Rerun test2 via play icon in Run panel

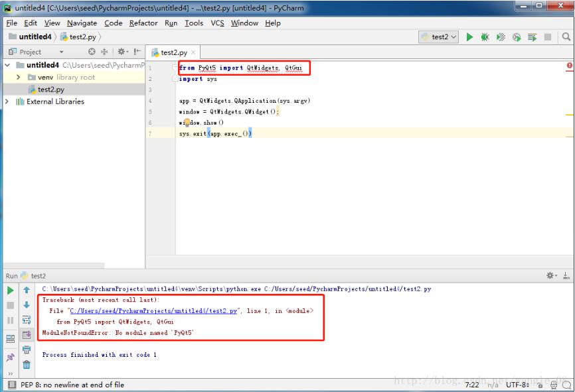(x=9, y=290)
